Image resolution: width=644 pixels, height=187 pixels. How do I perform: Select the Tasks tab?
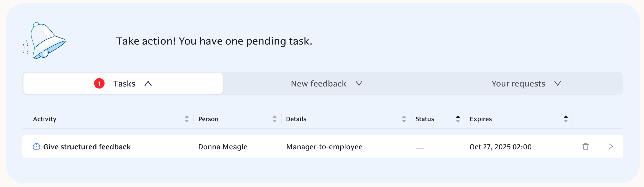click(124, 84)
